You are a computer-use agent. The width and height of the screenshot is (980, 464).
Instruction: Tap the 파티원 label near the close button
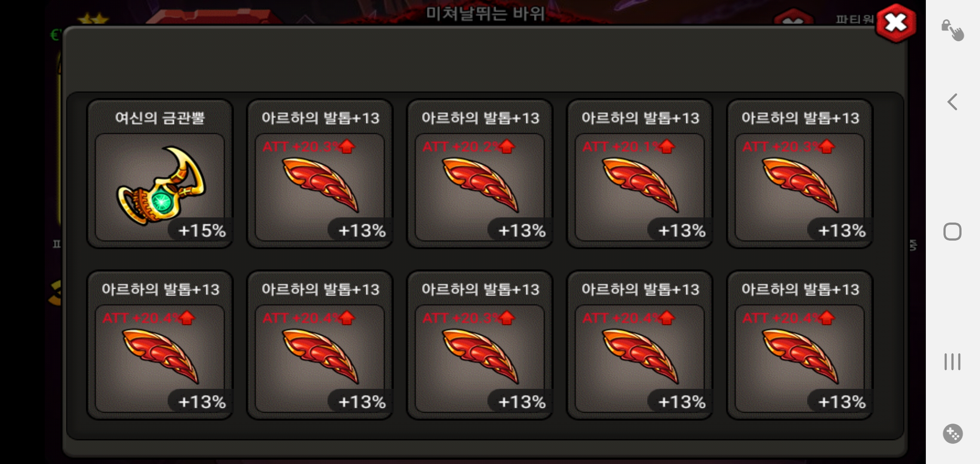pyautogui.click(x=854, y=19)
